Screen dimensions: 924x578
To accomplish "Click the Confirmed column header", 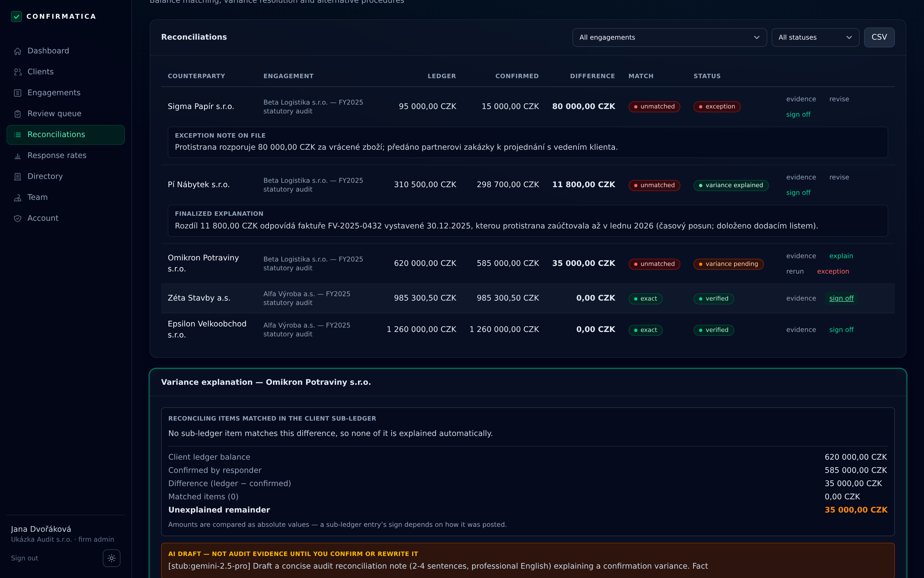I will click(517, 76).
